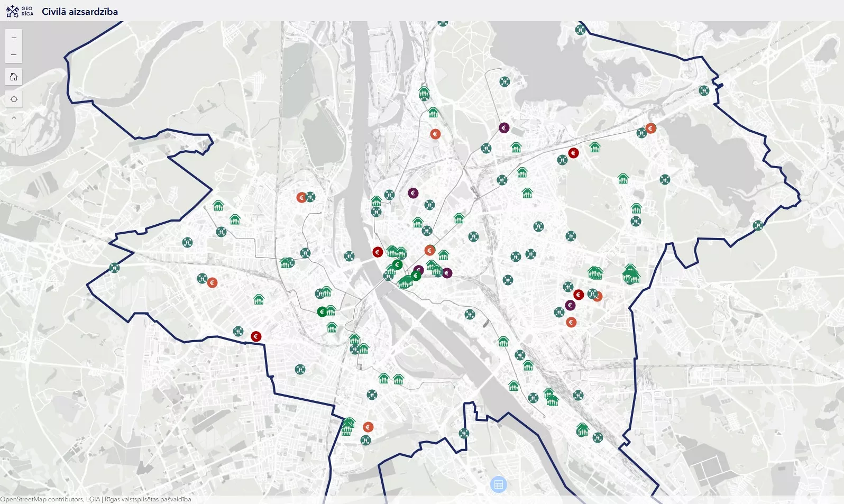Zoom in on the map
The height and width of the screenshot is (504, 844).
pyautogui.click(x=14, y=38)
